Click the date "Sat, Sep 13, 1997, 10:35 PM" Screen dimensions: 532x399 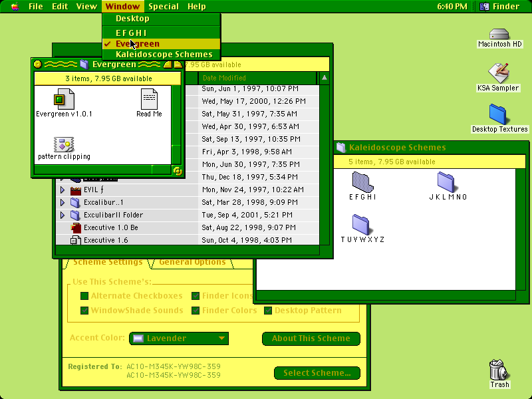(251, 139)
